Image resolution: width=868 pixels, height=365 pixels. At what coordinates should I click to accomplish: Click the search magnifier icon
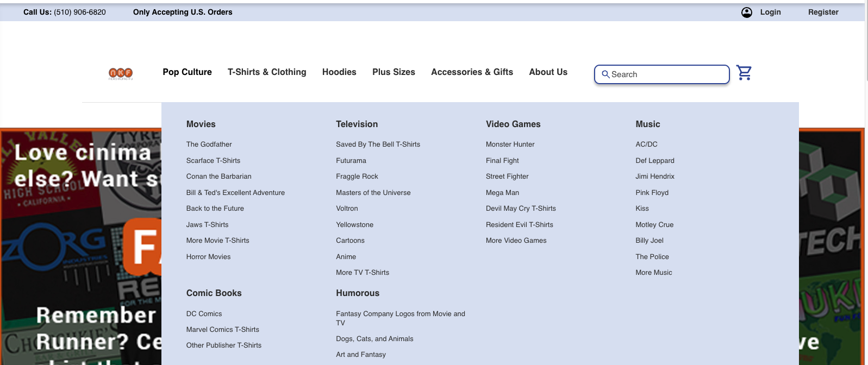tap(605, 74)
